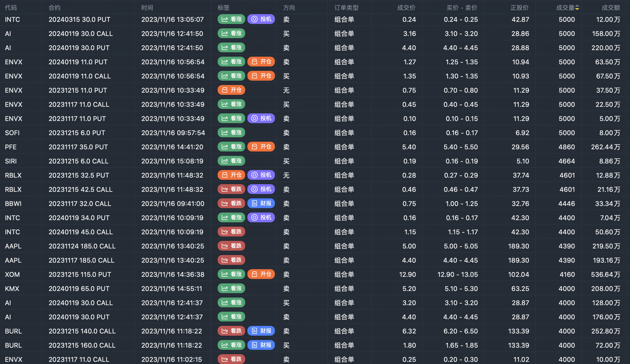Viewport: 630px width, 364px height.
Task: Click the 开仓 tag on XOM 115.0 PUT row
Action: [261, 274]
